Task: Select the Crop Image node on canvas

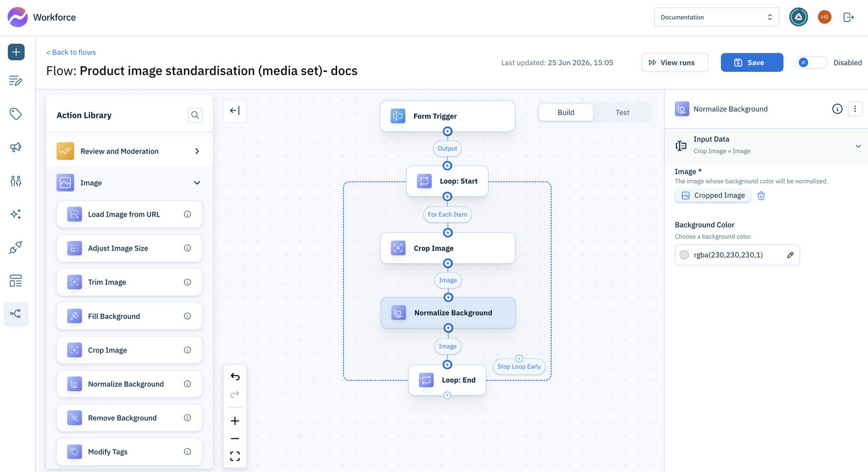Action: (447, 248)
